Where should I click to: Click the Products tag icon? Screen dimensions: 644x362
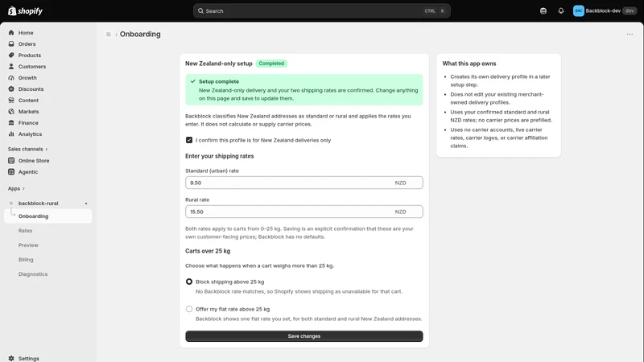[11, 55]
